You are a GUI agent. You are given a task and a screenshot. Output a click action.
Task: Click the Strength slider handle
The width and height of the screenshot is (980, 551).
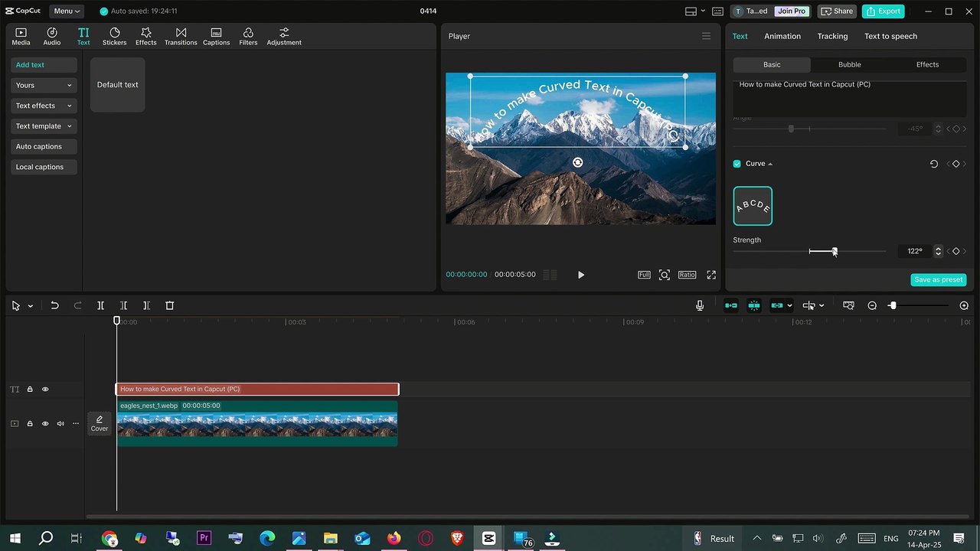pos(835,251)
